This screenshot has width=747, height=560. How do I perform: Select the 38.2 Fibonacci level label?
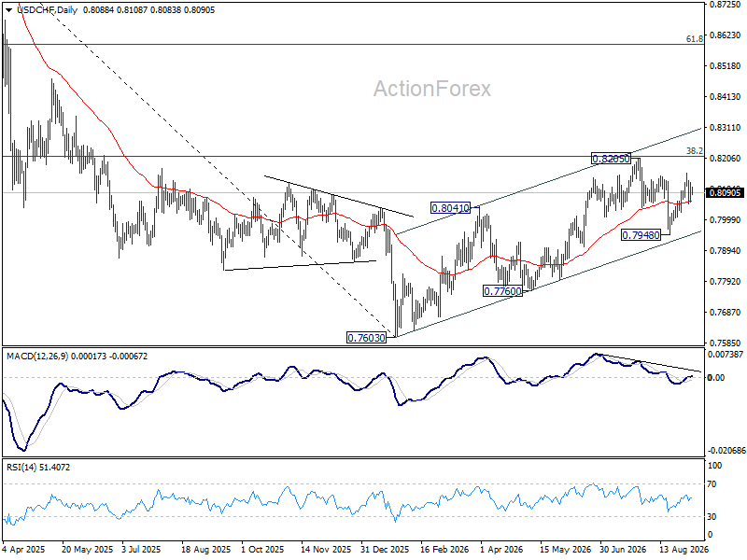click(694, 151)
